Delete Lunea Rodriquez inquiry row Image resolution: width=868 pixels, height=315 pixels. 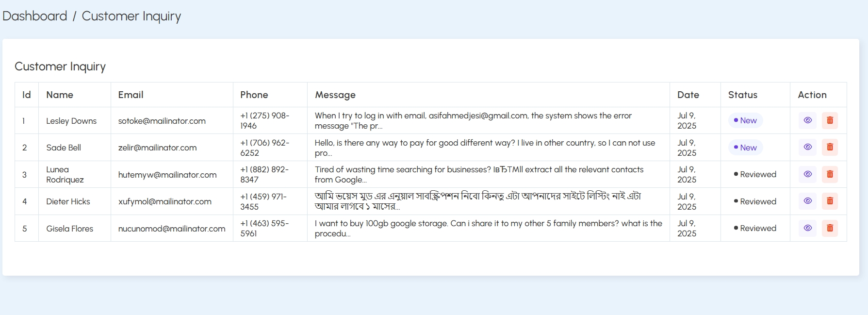pos(830,174)
